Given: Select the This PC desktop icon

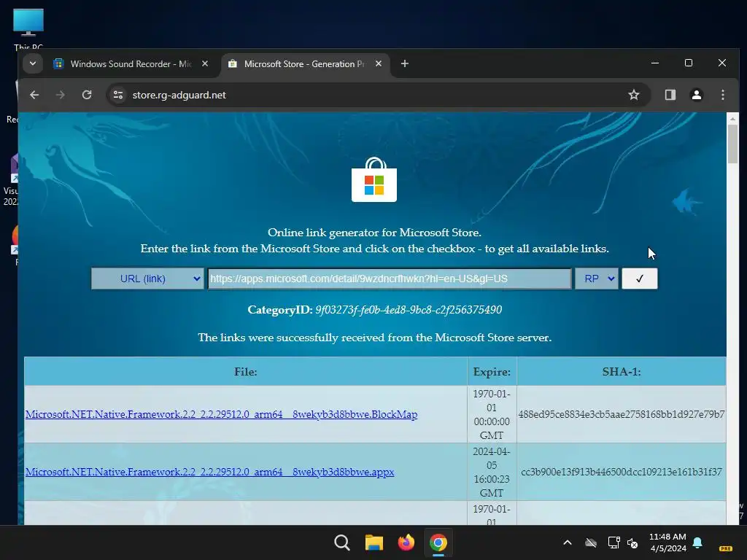Looking at the screenshot, I should pos(28,28).
